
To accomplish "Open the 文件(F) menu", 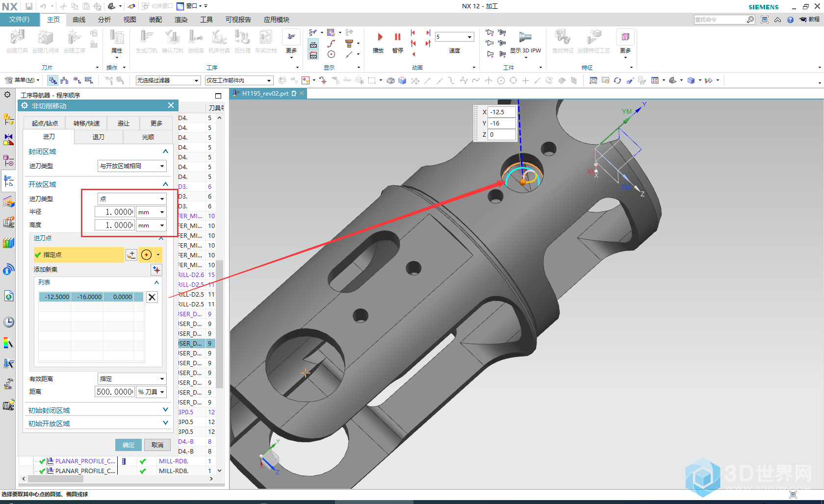I will (19, 20).
